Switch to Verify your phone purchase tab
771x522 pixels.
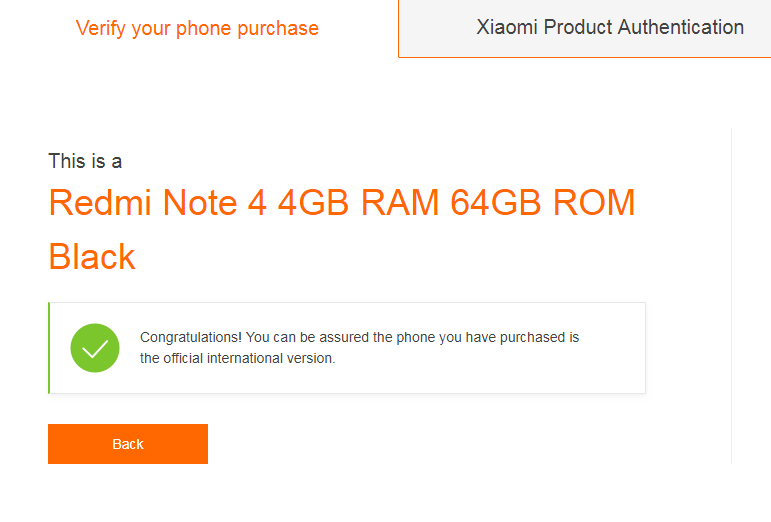(x=197, y=29)
